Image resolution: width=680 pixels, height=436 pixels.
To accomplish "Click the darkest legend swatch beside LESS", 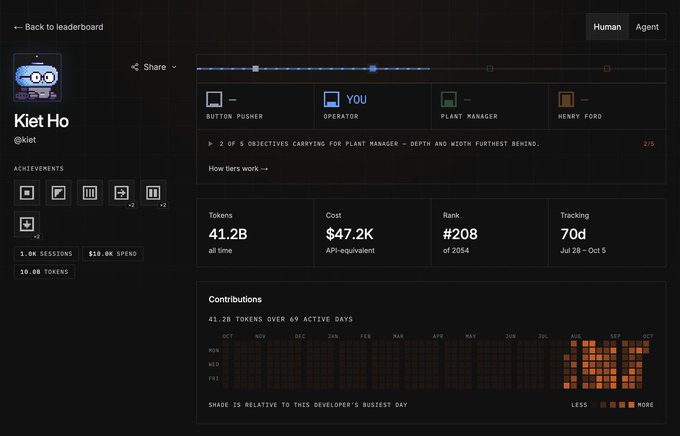I will (x=594, y=405).
